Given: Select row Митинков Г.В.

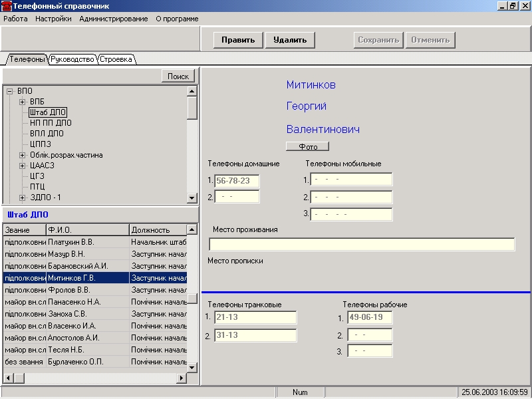Looking at the screenshot, I should pos(95,278).
